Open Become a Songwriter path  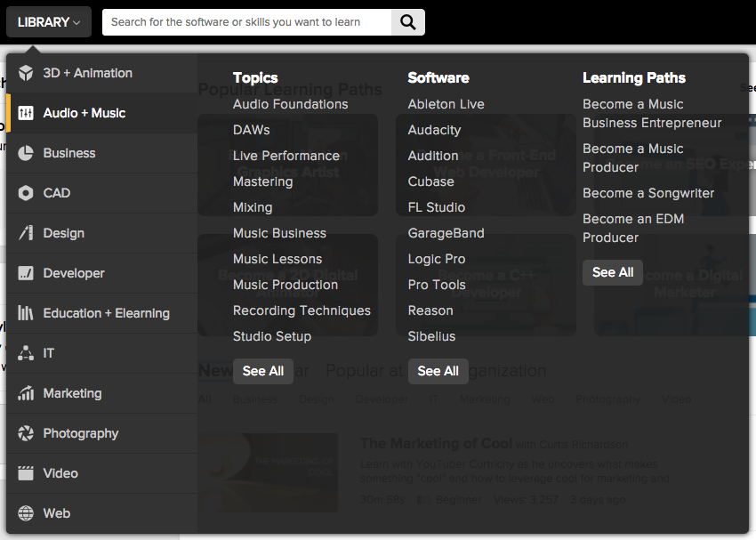click(648, 193)
